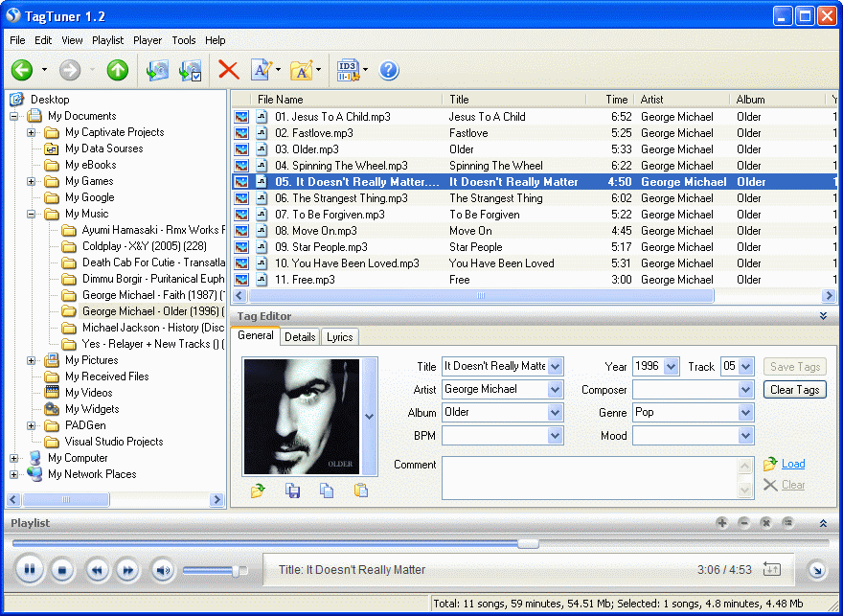The height and width of the screenshot is (616, 843).
Task: Open the ID3 tag tools icon
Action: [347, 70]
